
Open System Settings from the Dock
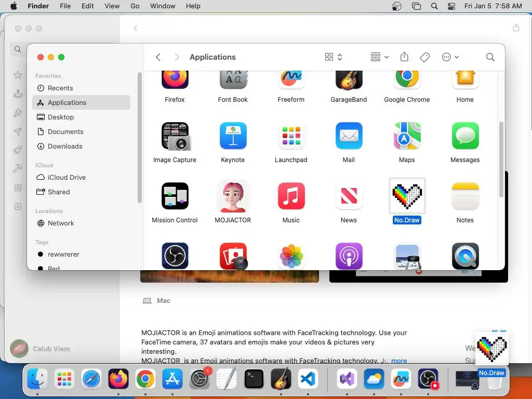coord(199,379)
